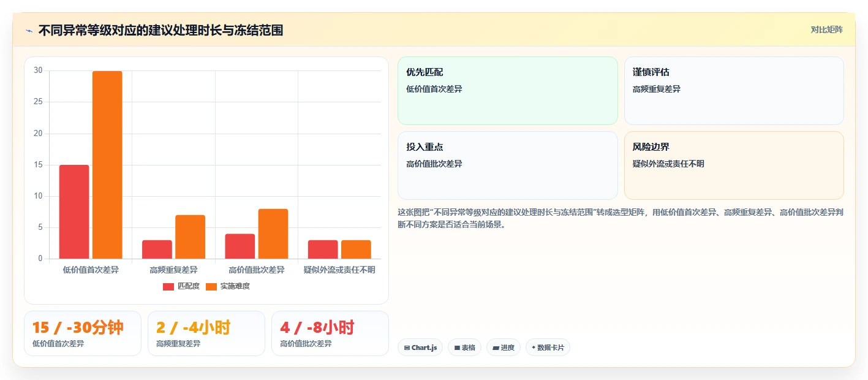Click the description paragraph starting 这张图把

(621, 218)
